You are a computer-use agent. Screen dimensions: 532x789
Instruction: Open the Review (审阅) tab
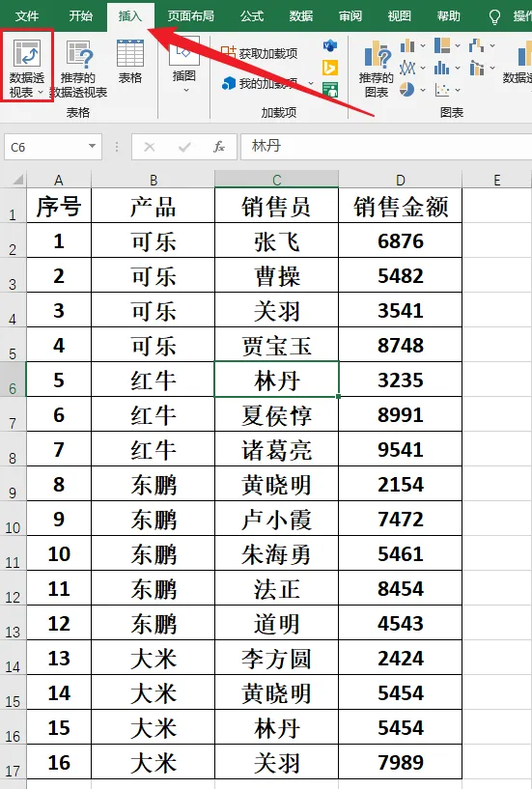[x=350, y=16]
